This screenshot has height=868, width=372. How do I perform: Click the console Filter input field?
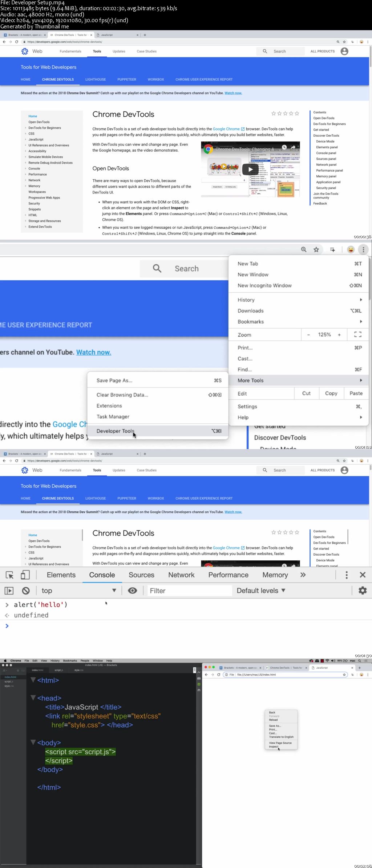[189, 591]
